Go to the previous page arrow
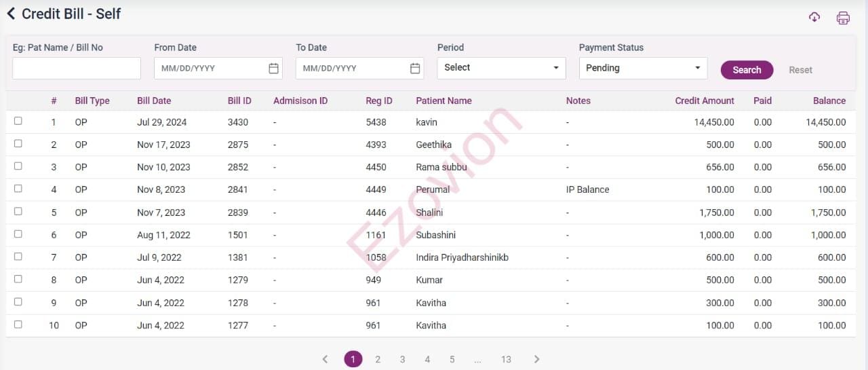Viewport: 868px width, 370px height. point(325,359)
